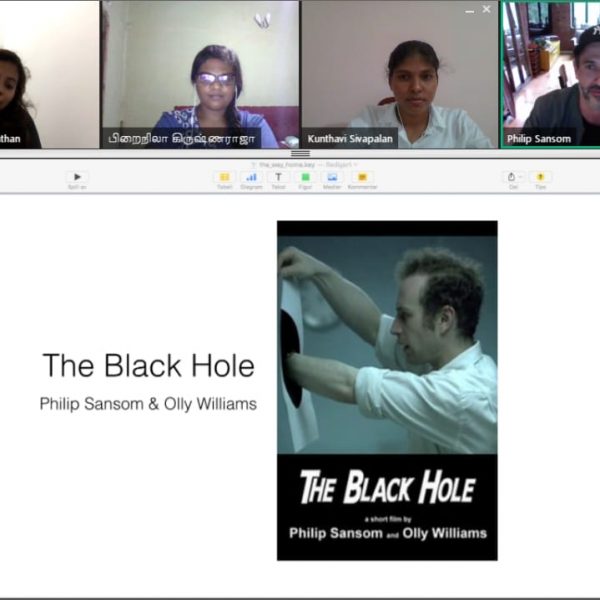This screenshot has height=600, width=600.
Task: Open the Del share menu
Action: (513, 177)
